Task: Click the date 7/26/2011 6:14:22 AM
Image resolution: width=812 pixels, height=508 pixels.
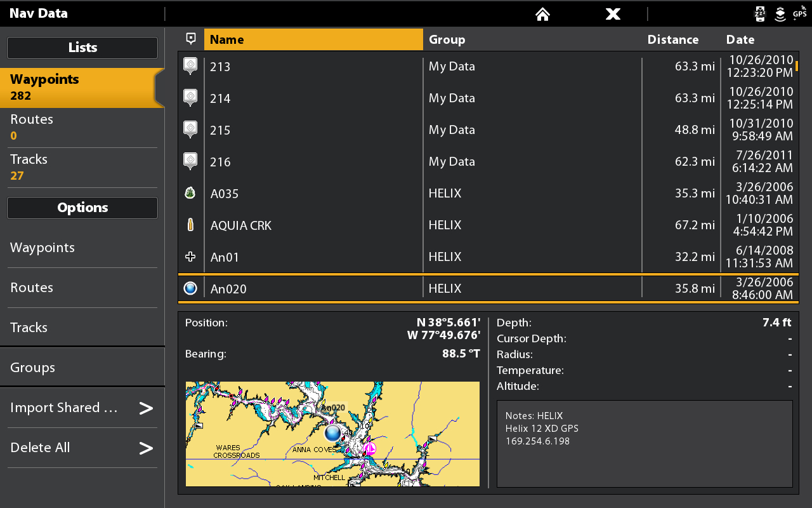Action: pyautogui.click(x=761, y=161)
